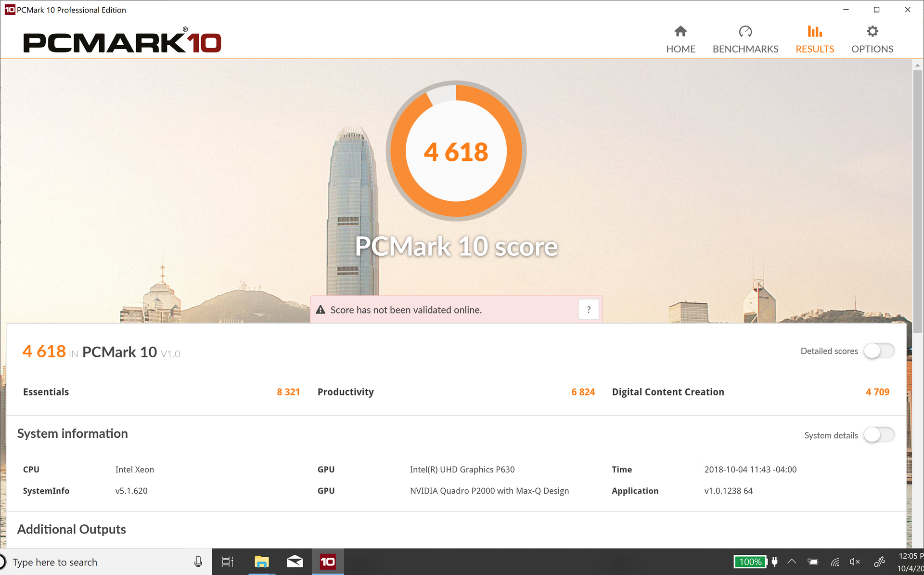The image size is (924, 575).
Task: Click the Time value 2018-10-04 11:43
Action: [x=750, y=470]
